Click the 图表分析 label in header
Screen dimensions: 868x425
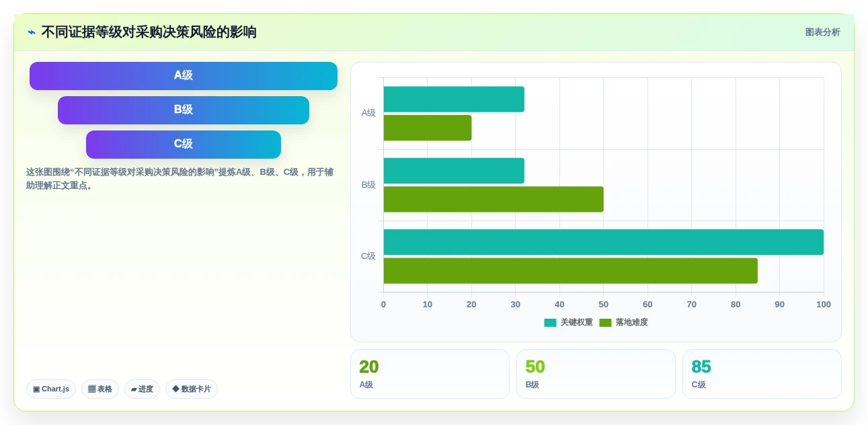822,32
